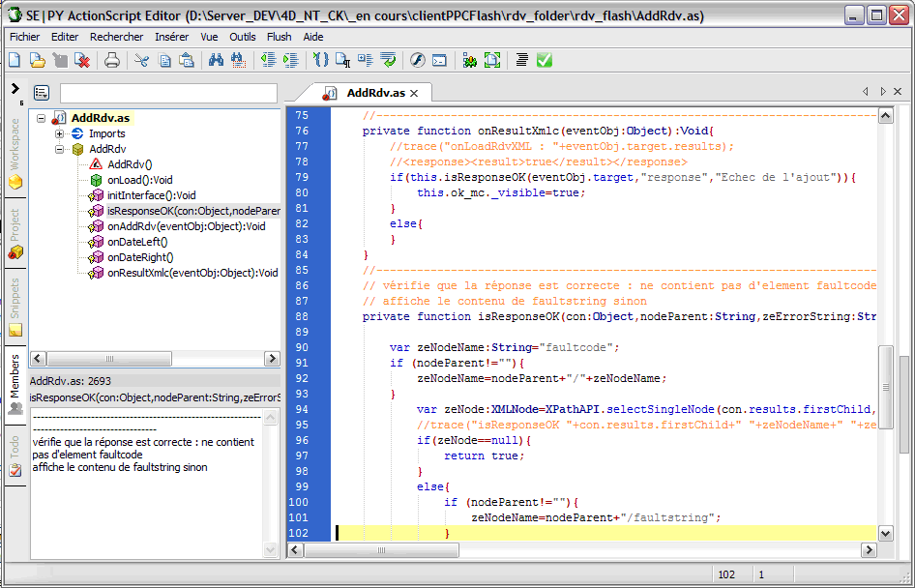Expand the Imports tree node

[x=59, y=133]
